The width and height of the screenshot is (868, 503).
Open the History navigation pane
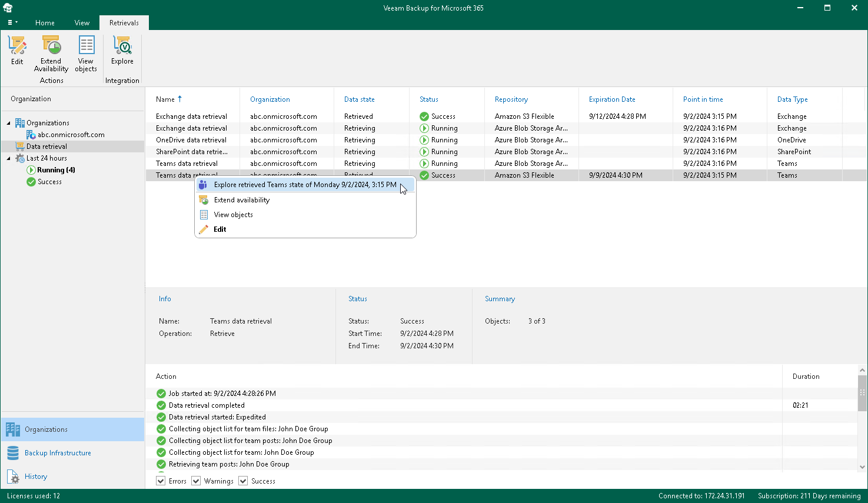pyautogui.click(x=72, y=477)
